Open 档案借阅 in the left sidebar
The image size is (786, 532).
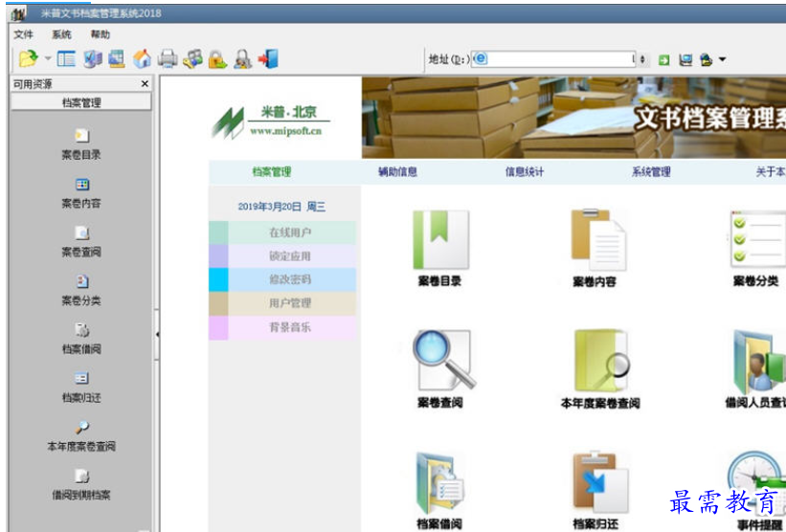[81, 339]
